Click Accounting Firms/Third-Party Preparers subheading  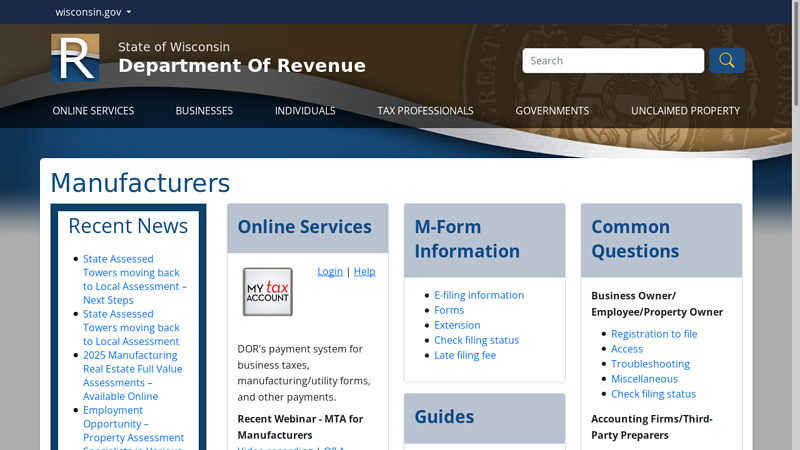(x=652, y=427)
